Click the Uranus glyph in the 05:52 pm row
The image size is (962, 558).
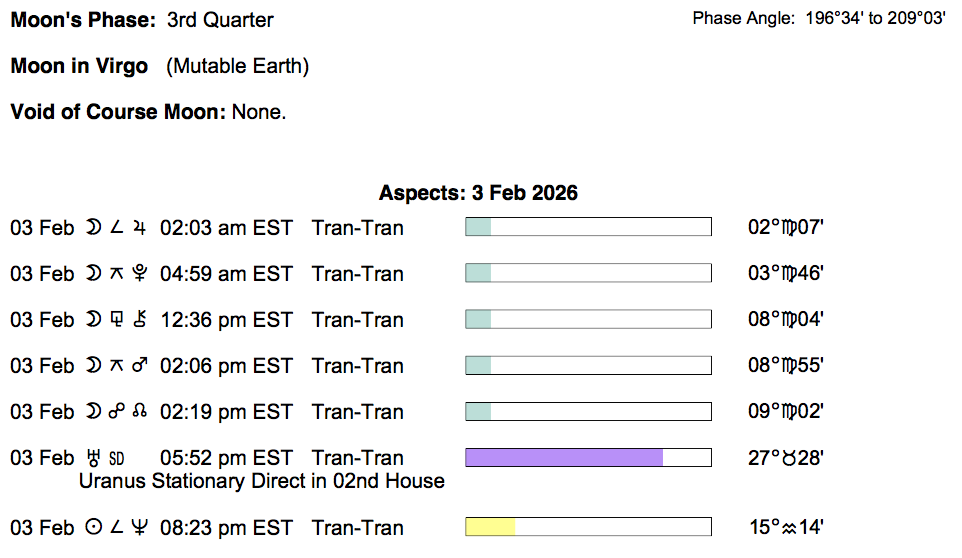click(95, 458)
